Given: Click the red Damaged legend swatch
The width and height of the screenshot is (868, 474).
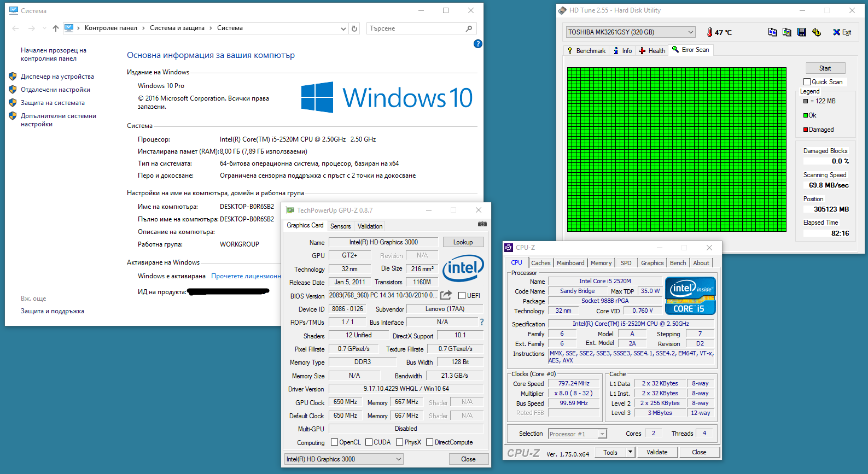Looking at the screenshot, I should point(806,130).
